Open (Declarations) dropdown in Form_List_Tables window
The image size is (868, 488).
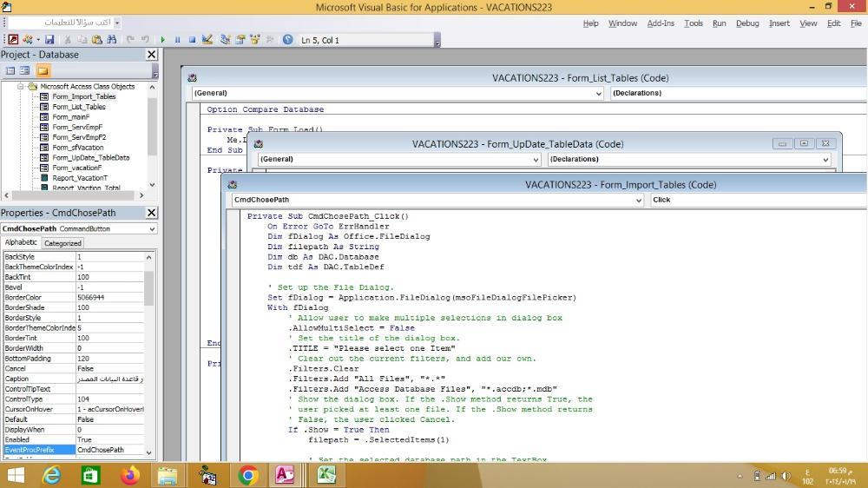[x=739, y=93]
